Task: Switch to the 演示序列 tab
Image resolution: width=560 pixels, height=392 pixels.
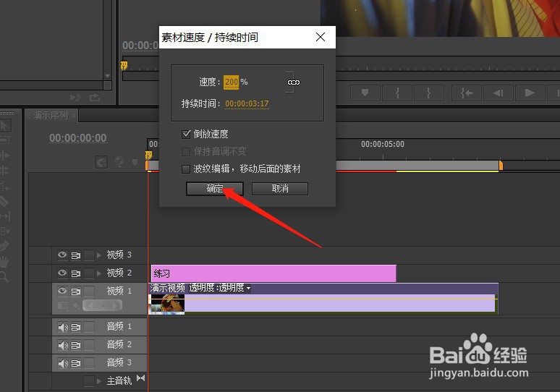Action: pos(50,115)
